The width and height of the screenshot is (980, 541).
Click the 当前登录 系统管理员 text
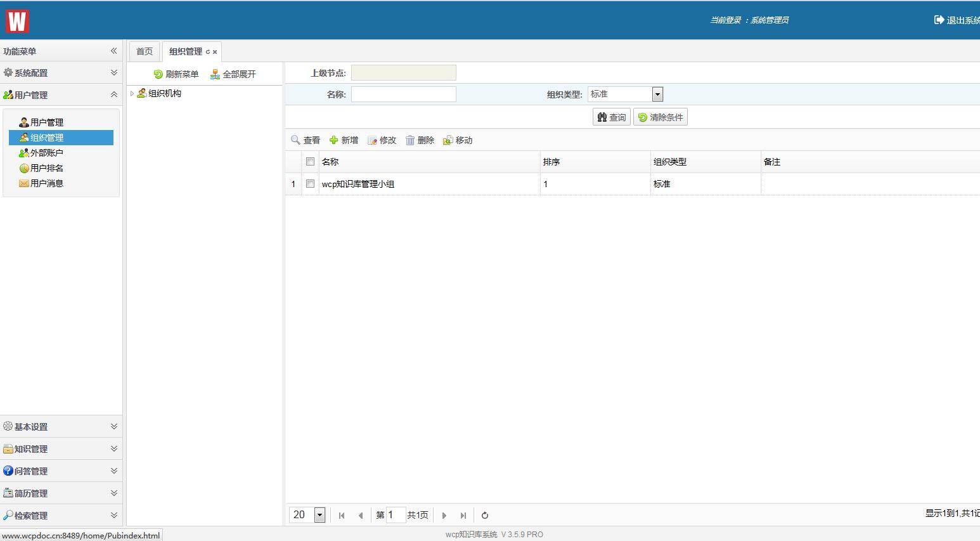tap(749, 20)
